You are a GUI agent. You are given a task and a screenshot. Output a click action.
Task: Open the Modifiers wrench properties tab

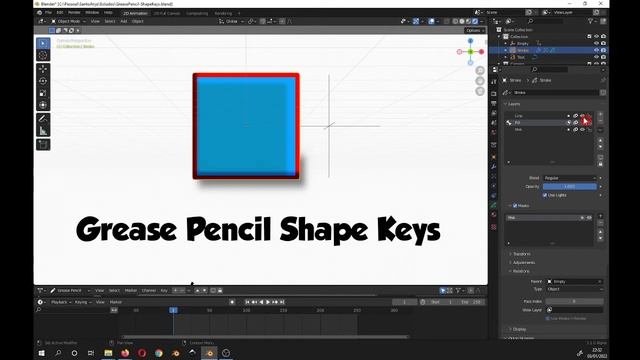(493, 167)
